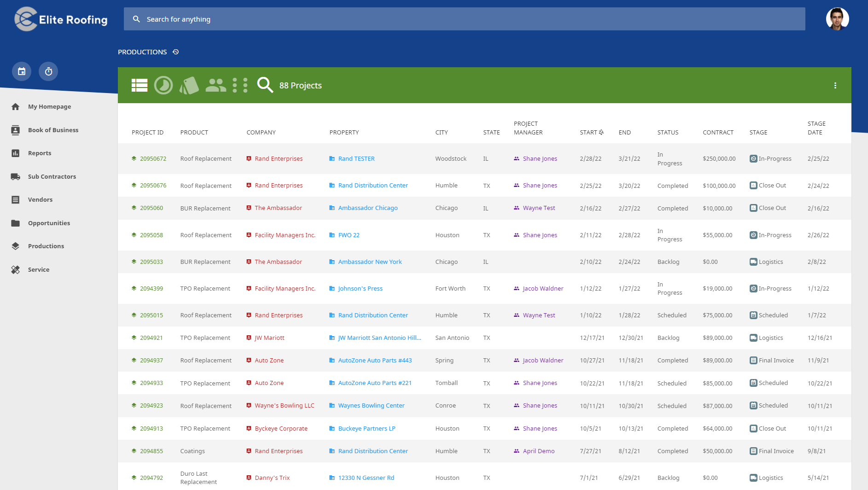Open the user profile avatar
Viewport: 868px width, 490px height.
tap(837, 19)
